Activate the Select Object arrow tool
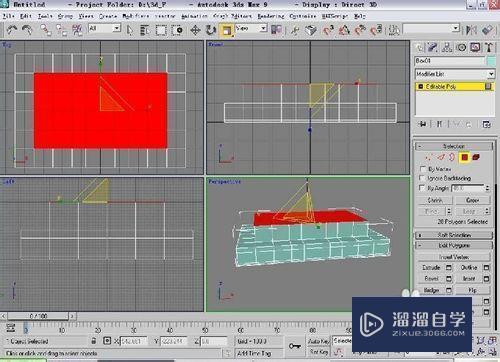 pos(130,30)
